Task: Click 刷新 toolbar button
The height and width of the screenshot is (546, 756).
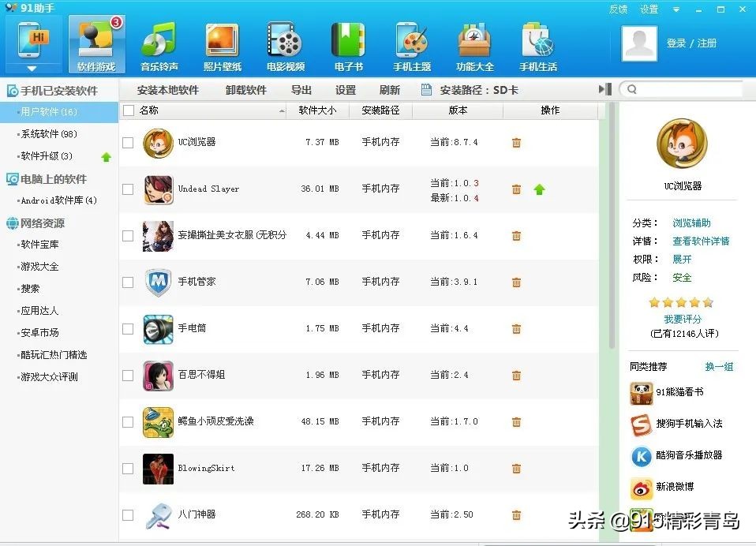Action: [390, 90]
